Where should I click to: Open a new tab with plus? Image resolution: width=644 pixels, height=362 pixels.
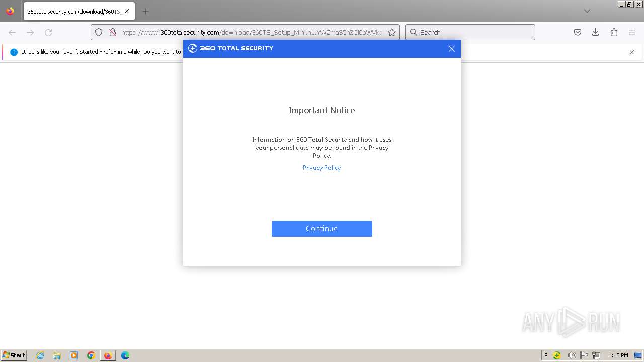coord(145,11)
